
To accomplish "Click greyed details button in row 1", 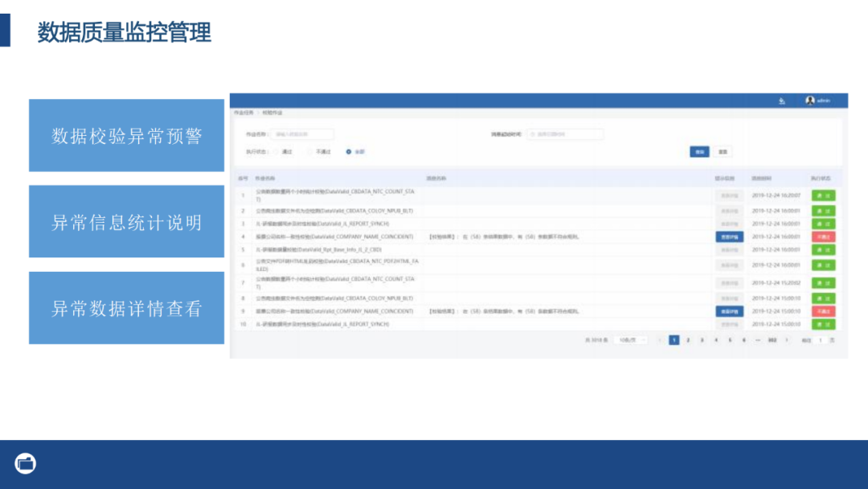I will [x=729, y=195].
